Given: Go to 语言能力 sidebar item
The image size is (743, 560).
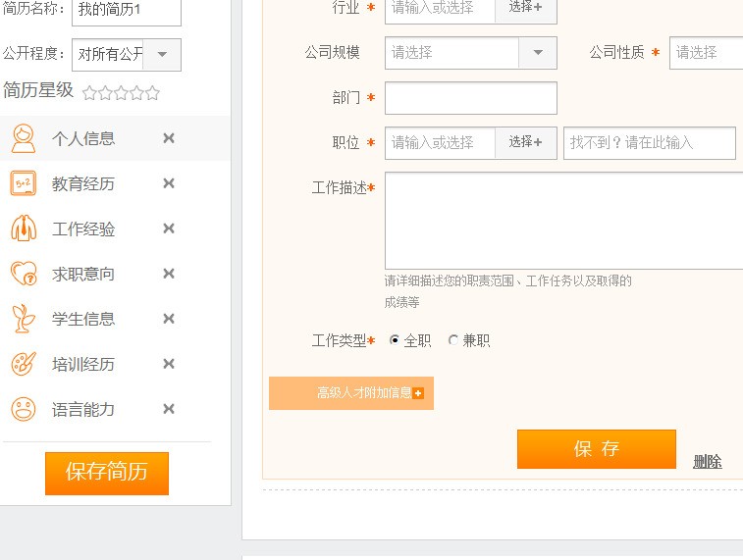Looking at the screenshot, I should click(x=83, y=409).
